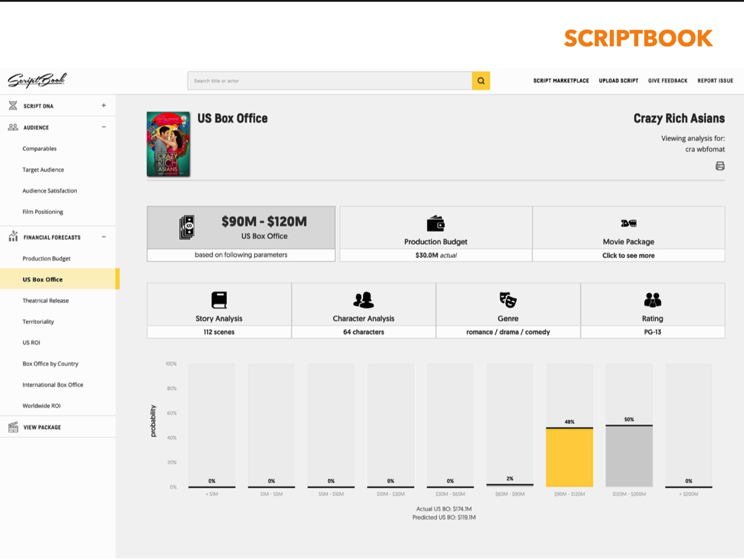Open Worldwide ROI in the sidebar

(x=42, y=406)
